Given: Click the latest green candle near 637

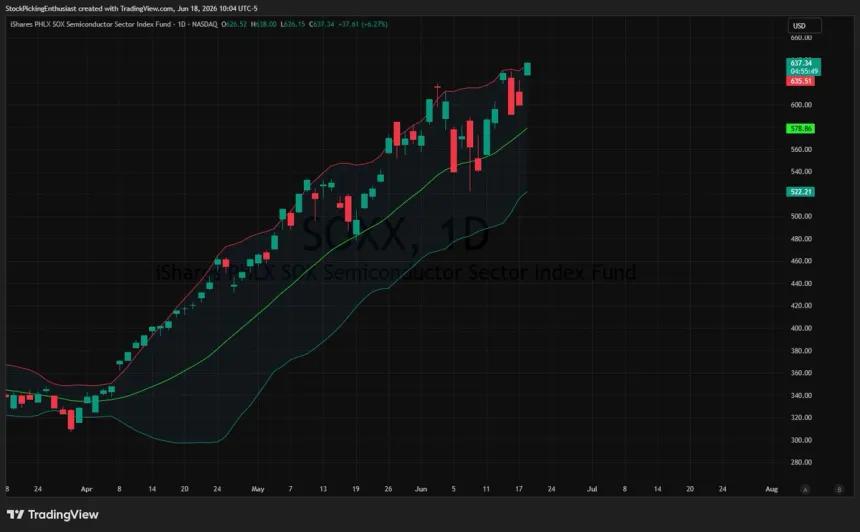Looking at the screenshot, I should [x=527, y=69].
